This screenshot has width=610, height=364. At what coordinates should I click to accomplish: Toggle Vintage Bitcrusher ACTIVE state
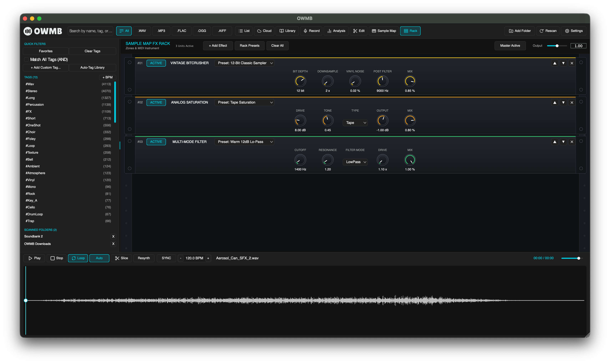click(x=156, y=63)
